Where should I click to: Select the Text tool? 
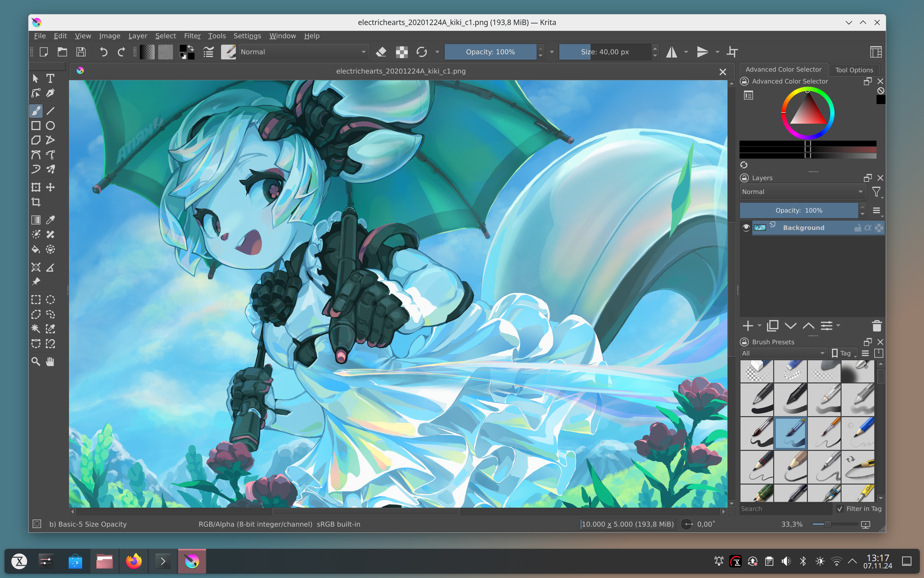pyautogui.click(x=50, y=78)
